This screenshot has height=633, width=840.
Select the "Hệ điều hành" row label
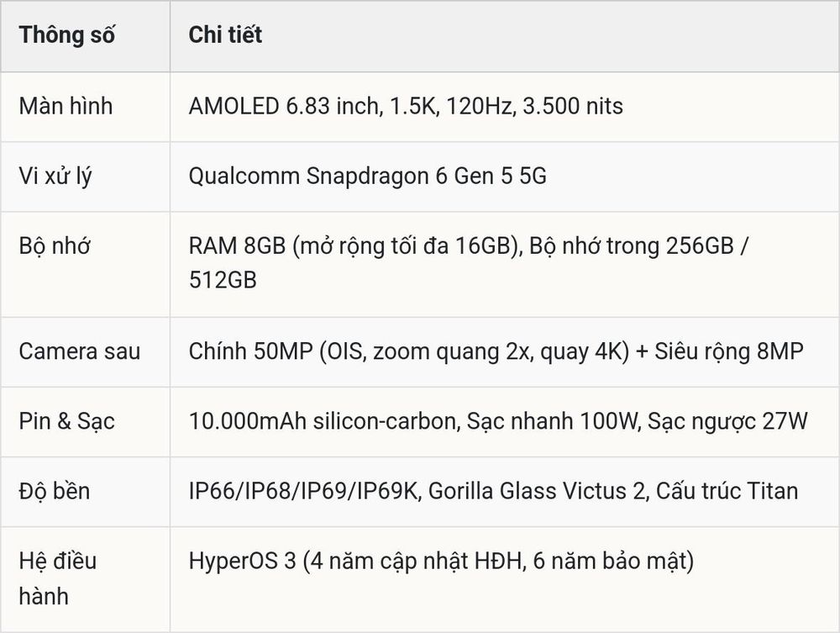[x=58, y=579]
